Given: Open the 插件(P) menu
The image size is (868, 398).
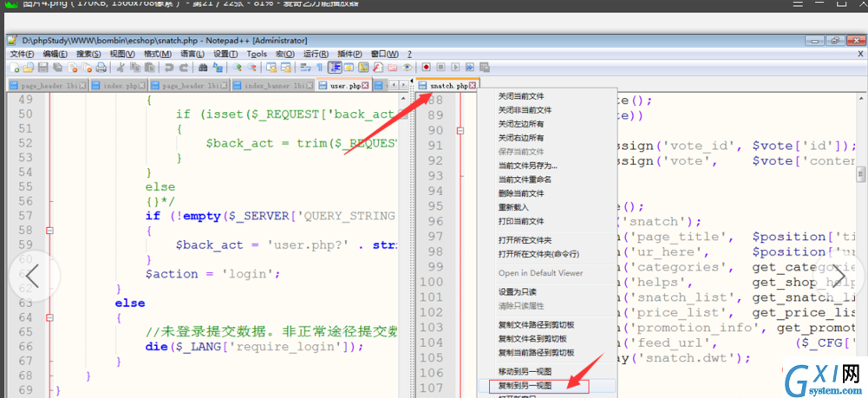Looking at the screenshot, I should coord(349,55).
